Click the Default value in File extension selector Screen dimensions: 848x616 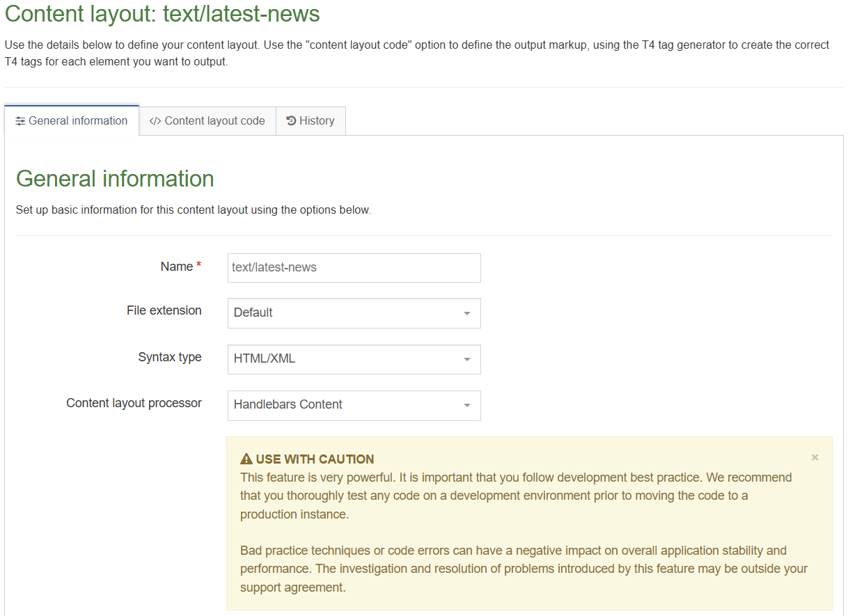click(253, 313)
